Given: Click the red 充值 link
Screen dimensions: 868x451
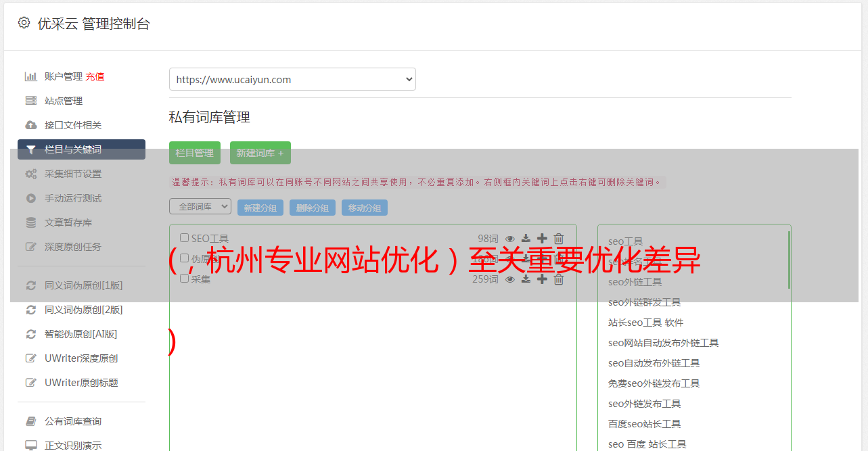Looking at the screenshot, I should tap(95, 76).
